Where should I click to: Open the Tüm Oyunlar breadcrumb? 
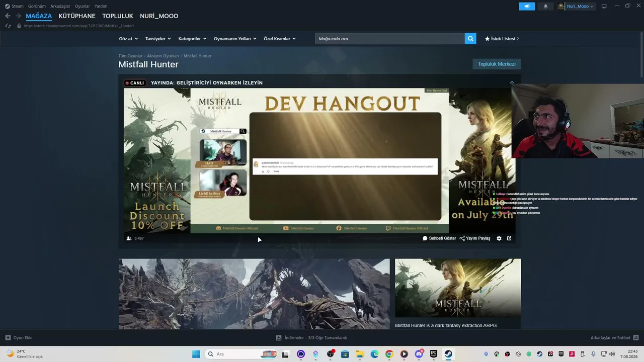click(x=130, y=56)
